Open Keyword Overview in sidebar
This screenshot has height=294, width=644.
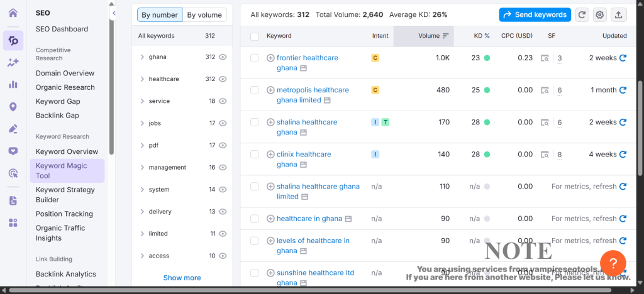pyautogui.click(x=67, y=152)
